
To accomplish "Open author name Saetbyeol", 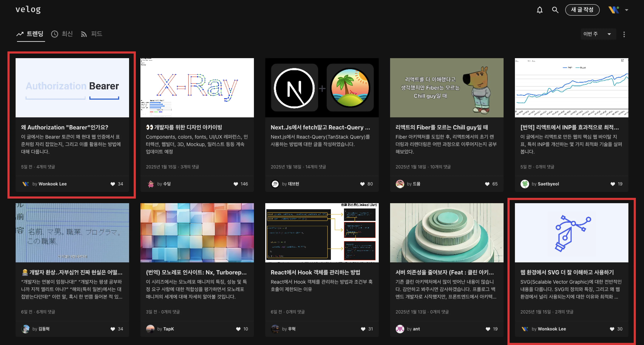I will click(548, 184).
